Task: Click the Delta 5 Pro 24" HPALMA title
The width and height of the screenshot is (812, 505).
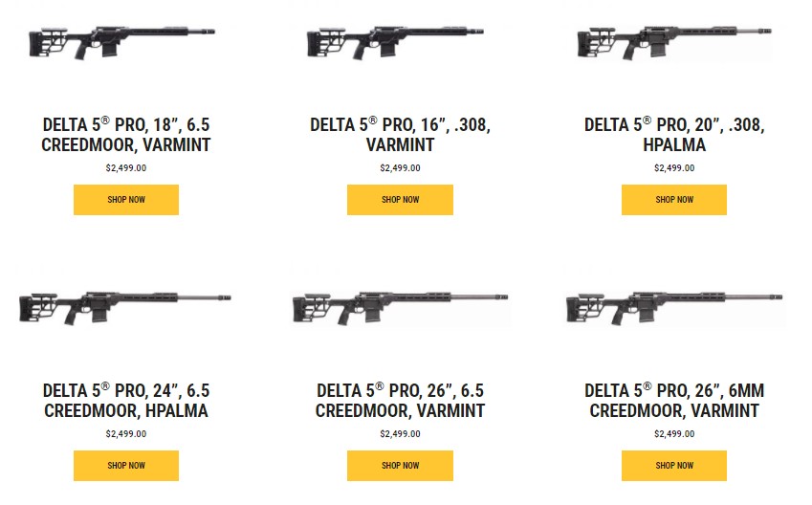Action: 126,401
